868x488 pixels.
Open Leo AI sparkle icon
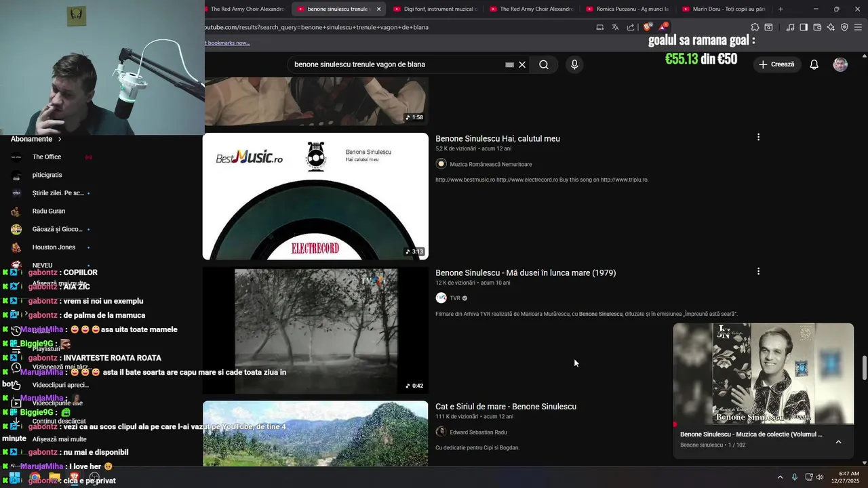pyautogui.click(x=831, y=27)
